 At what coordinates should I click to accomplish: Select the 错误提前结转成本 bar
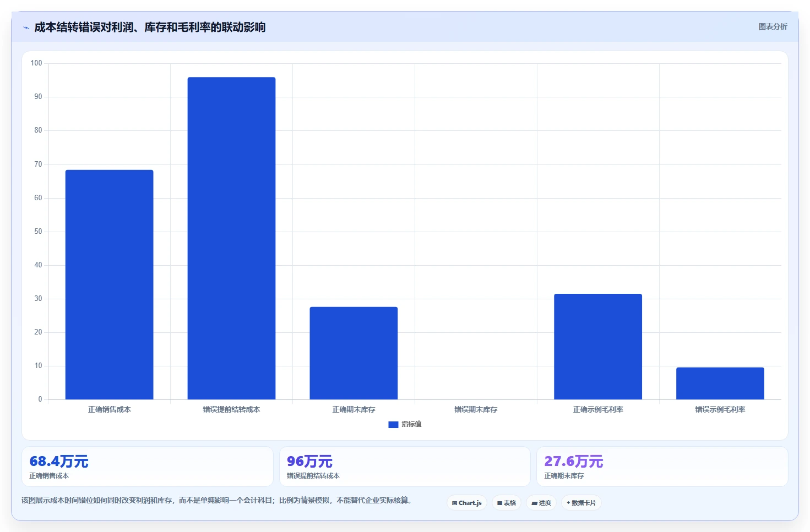231,238
